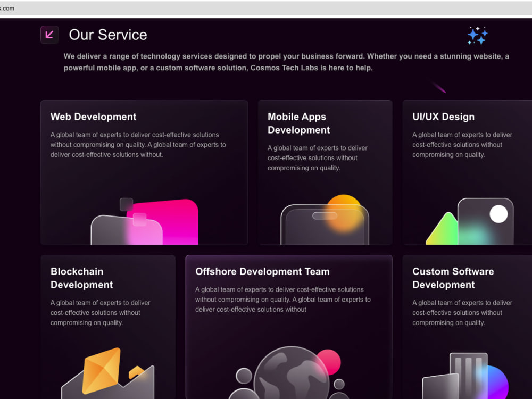Click the browser address bar URL

7,8
